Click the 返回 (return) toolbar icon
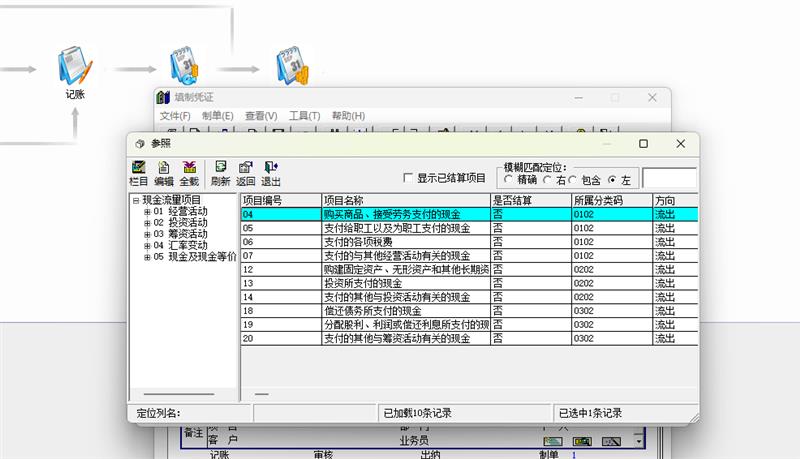This screenshot has height=459, width=800. coord(246,173)
